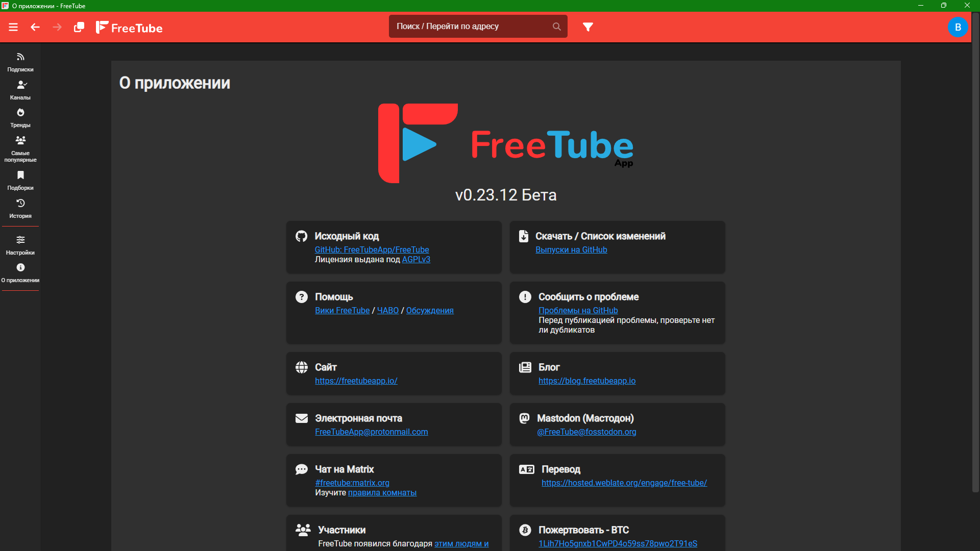Open Subscriptions feed in sidebar

[20, 62]
